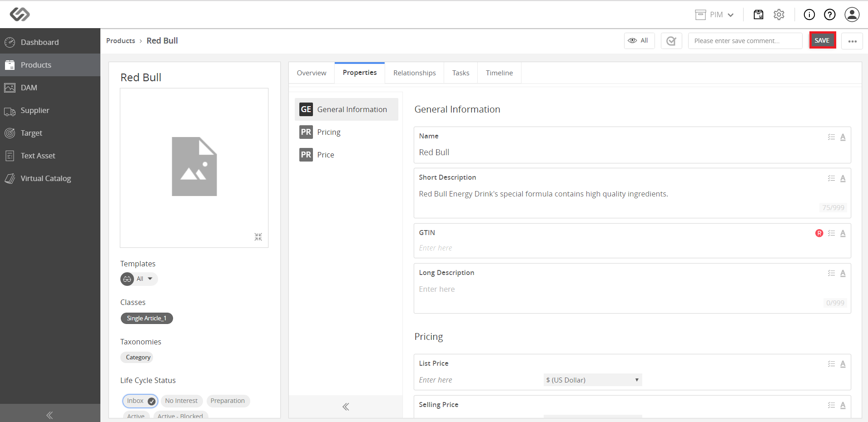Select the Properties tab
The height and width of the screenshot is (422, 868).
click(x=360, y=73)
